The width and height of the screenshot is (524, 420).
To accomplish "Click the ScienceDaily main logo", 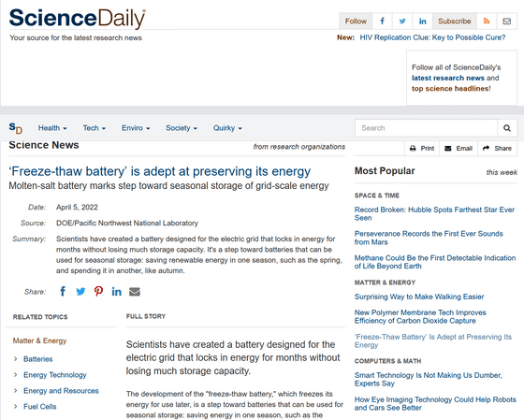I will [77, 19].
